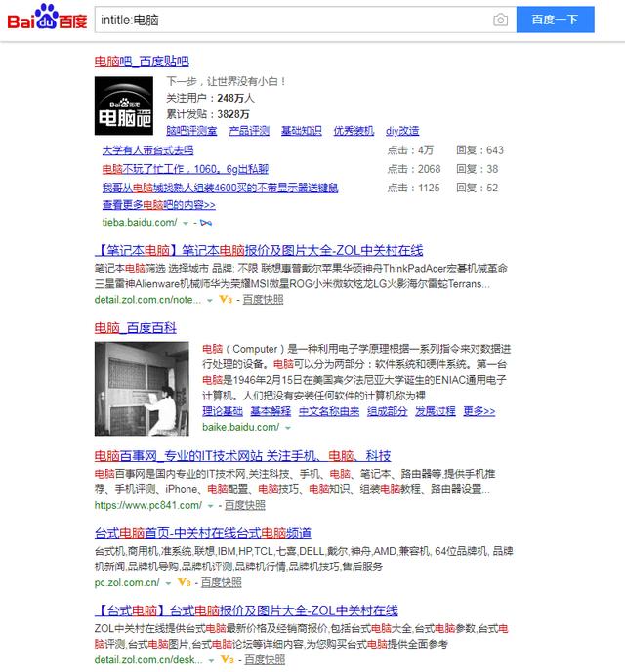625x672 pixels.
Task: Open the 优秀装机 sublink
Action: (x=354, y=131)
